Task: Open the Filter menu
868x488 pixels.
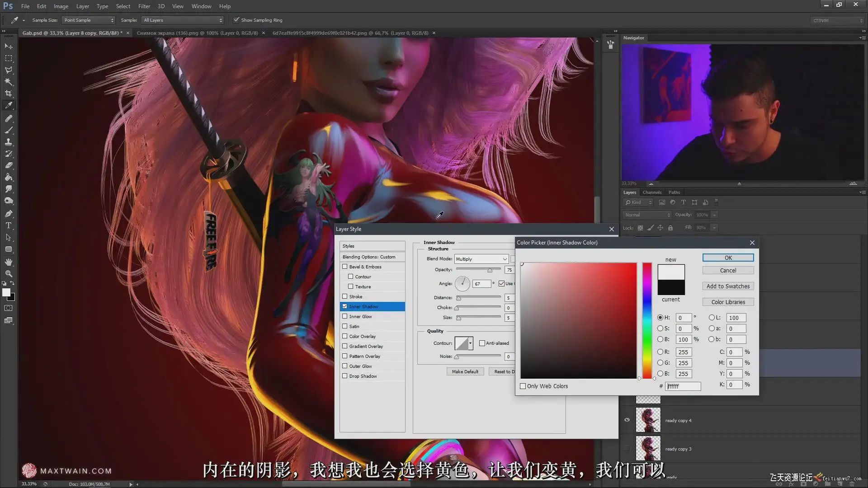Action: click(144, 6)
